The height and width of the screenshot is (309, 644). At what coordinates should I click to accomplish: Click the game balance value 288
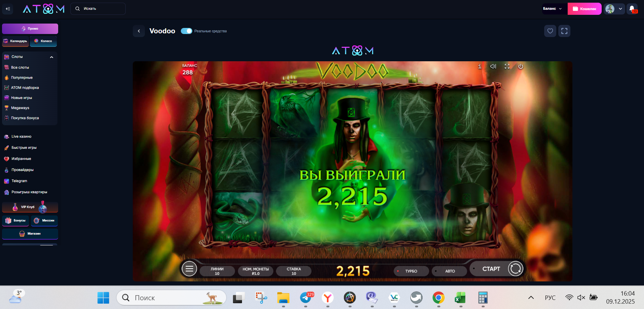click(x=188, y=72)
